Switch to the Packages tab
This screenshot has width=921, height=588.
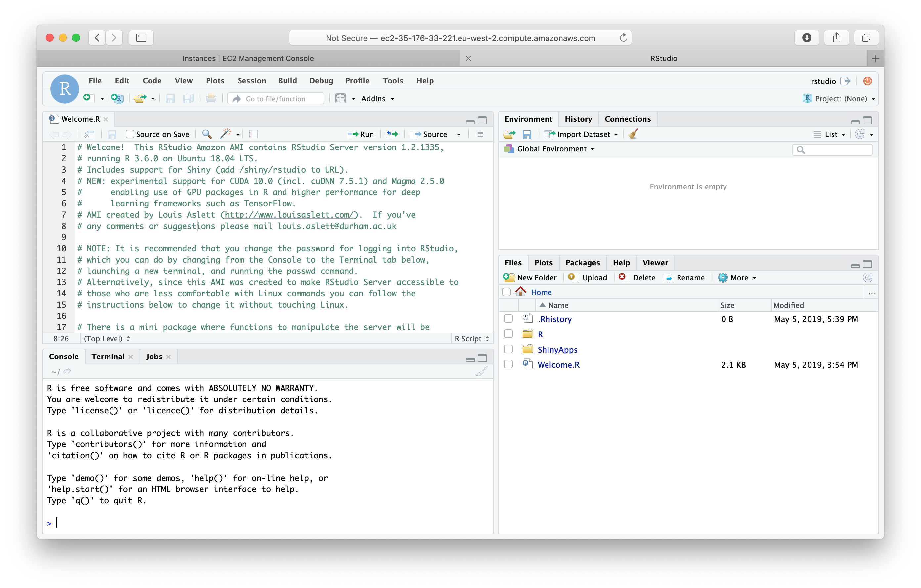583,262
